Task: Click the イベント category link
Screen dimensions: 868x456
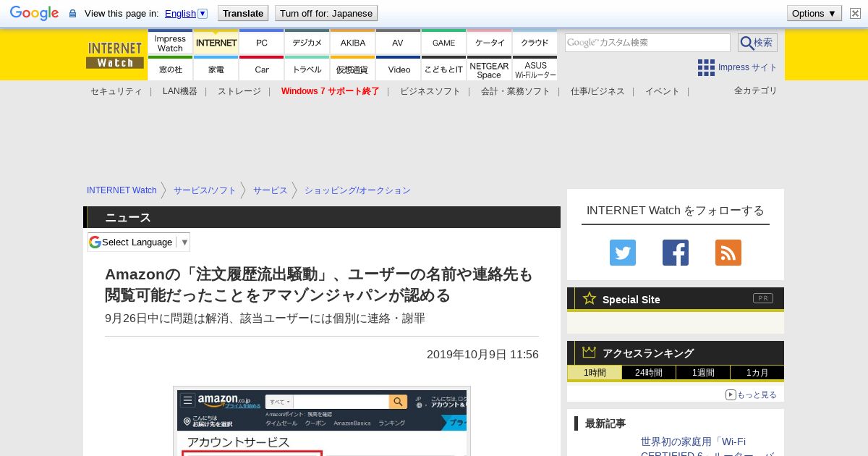Action: click(x=662, y=91)
